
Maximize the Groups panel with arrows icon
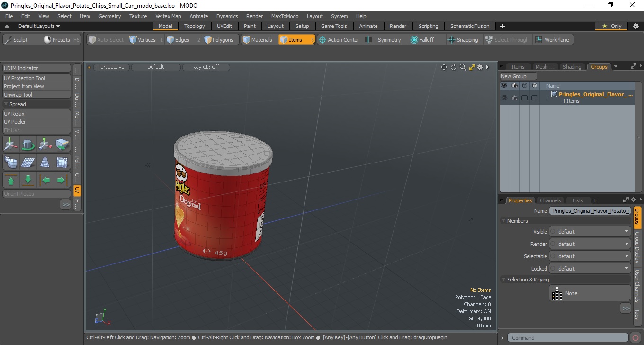(x=634, y=67)
